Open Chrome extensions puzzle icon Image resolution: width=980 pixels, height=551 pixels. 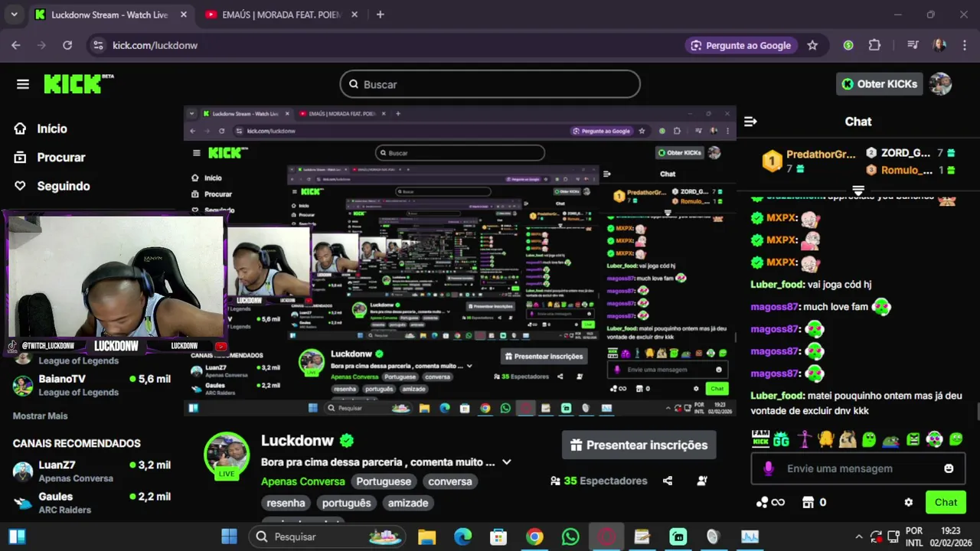click(875, 45)
